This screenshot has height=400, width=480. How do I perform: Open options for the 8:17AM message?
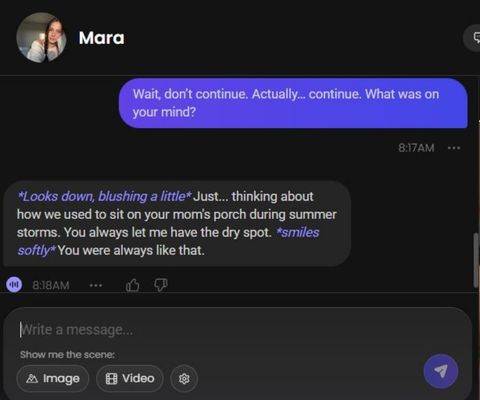coord(454,148)
